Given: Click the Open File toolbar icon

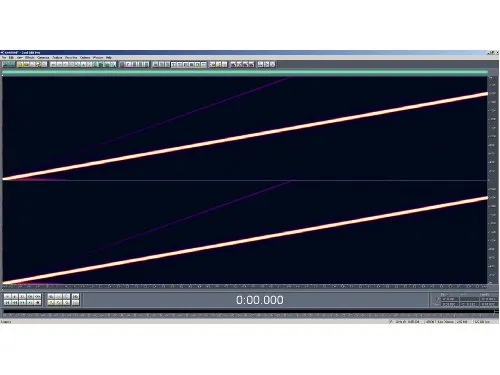Looking at the screenshot, I should coord(20,64).
